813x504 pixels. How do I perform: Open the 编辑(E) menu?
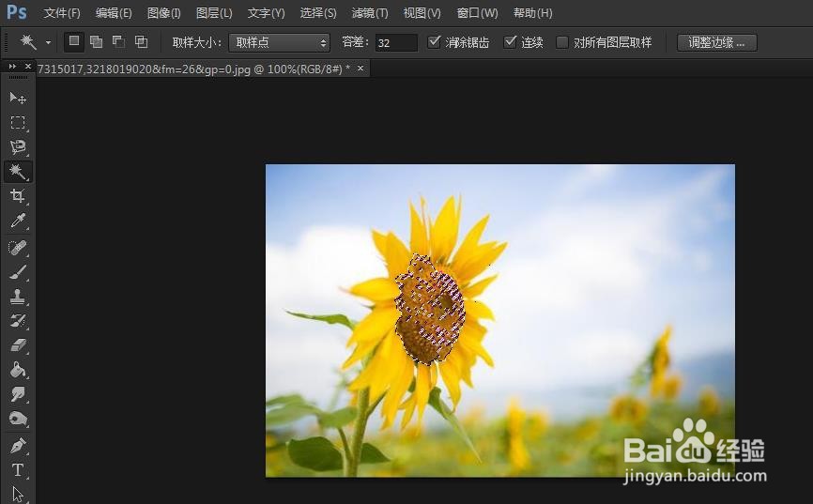[114, 12]
